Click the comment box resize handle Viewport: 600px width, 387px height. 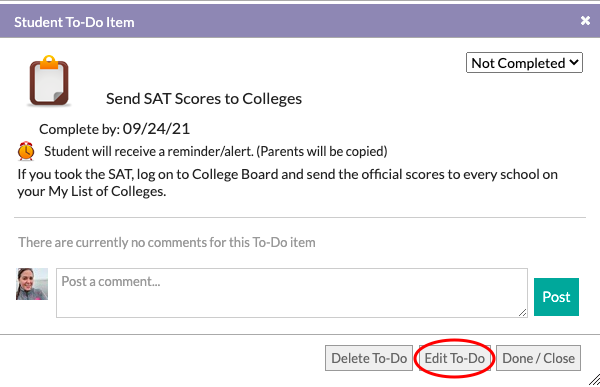pyautogui.click(x=523, y=313)
